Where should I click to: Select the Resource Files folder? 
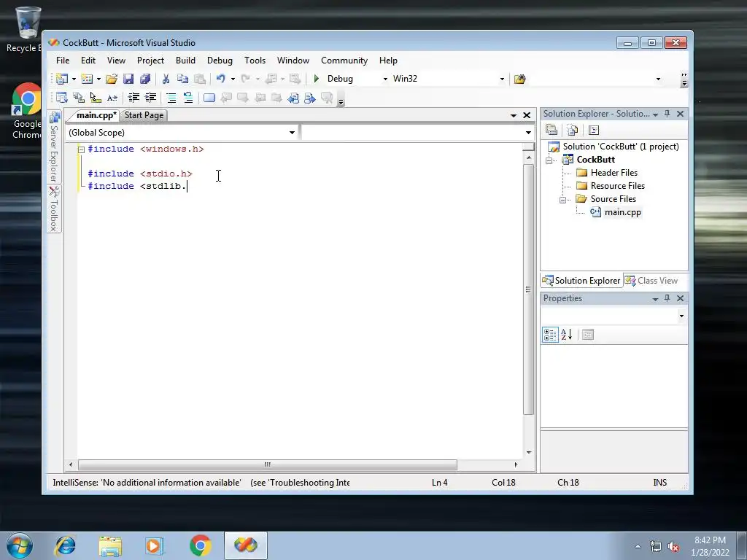pos(617,186)
